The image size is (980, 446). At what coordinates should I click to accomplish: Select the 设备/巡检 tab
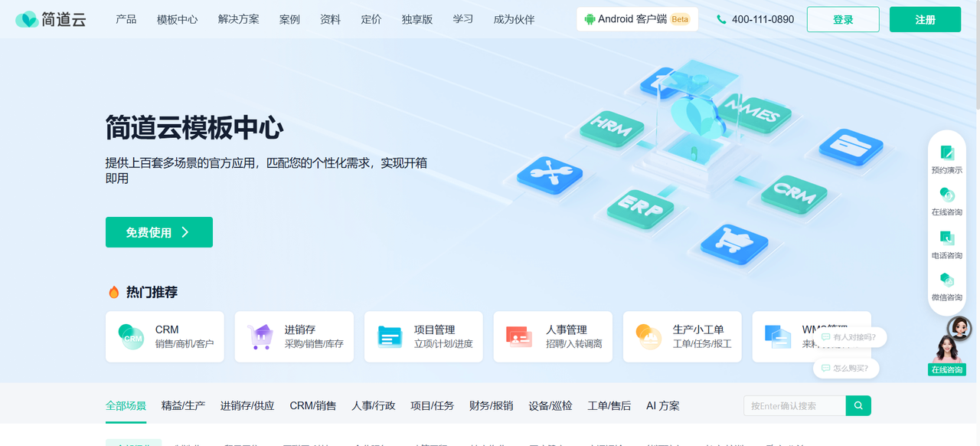[550, 405]
